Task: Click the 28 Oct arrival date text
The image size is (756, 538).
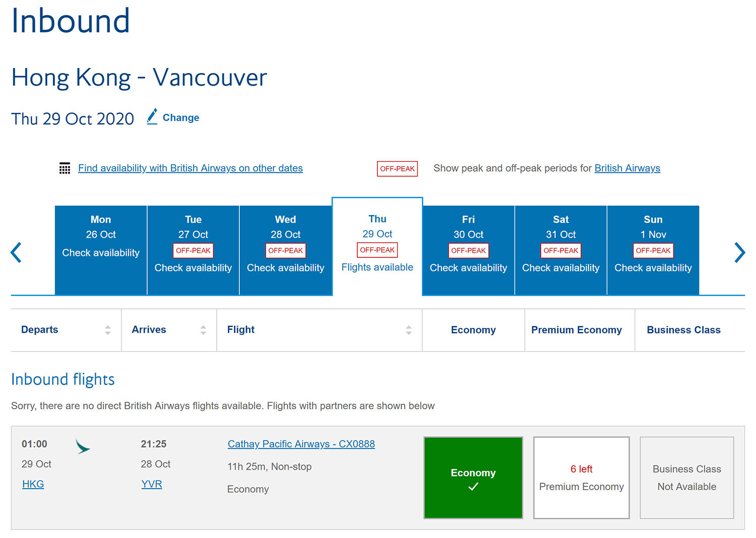Action: click(x=156, y=464)
